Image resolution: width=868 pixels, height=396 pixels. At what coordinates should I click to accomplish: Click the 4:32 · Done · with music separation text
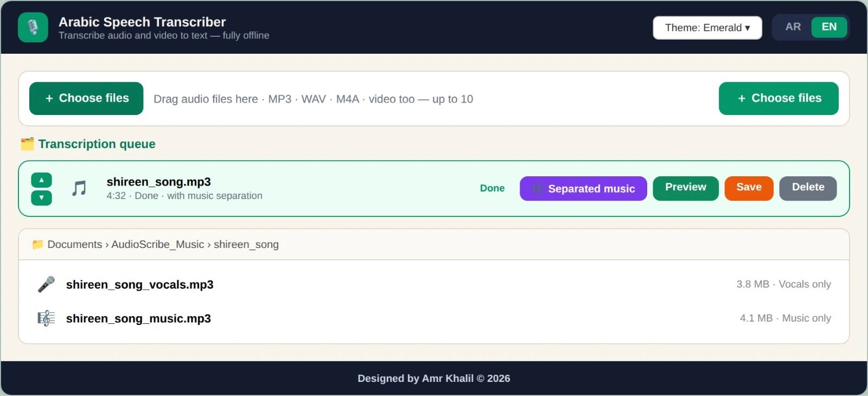184,196
